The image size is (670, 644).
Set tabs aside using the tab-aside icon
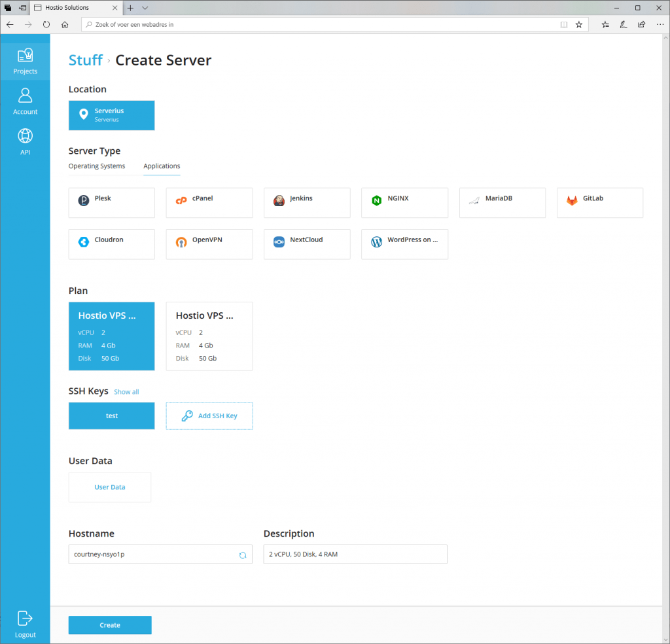point(23,8)
